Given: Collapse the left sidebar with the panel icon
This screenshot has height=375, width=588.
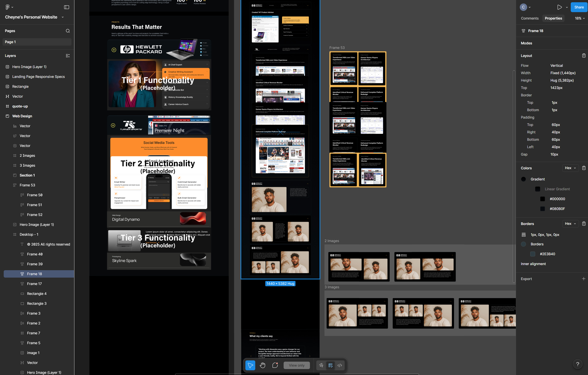Looking at the screenshot, I should (x=66, y=7).
